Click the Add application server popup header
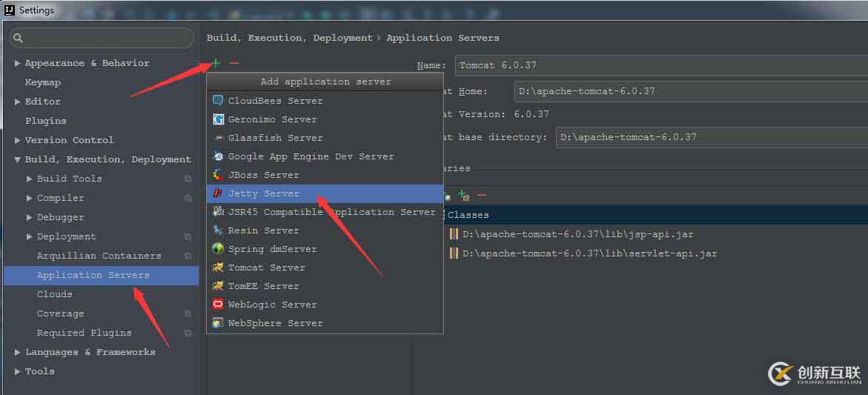 coord(325,82)
